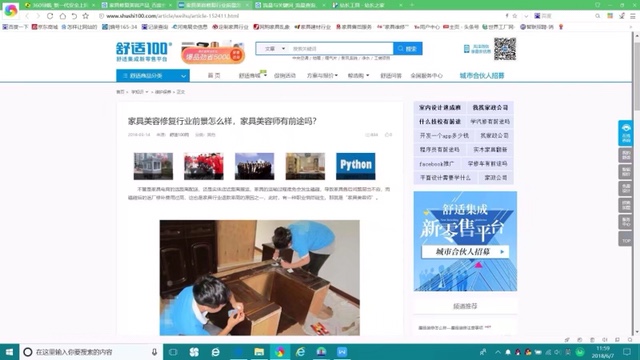
Task: Click the W app icon in taskbar
Action: tap(342, 352)
